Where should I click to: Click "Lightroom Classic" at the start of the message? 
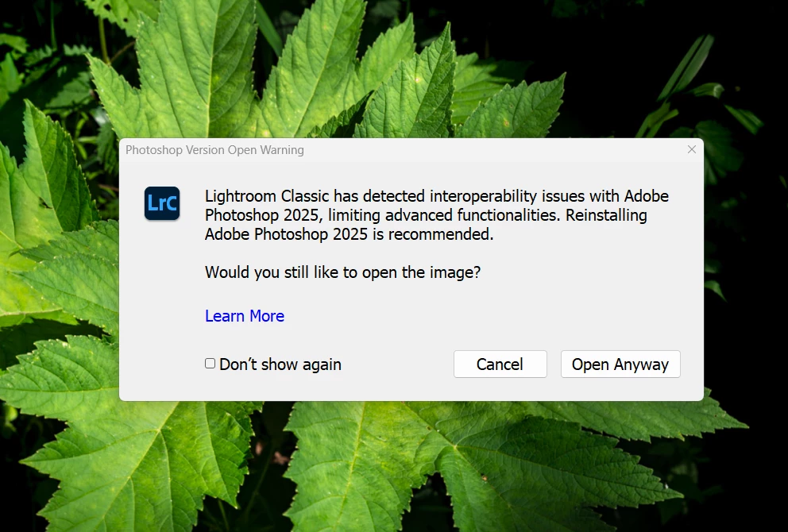267,196
